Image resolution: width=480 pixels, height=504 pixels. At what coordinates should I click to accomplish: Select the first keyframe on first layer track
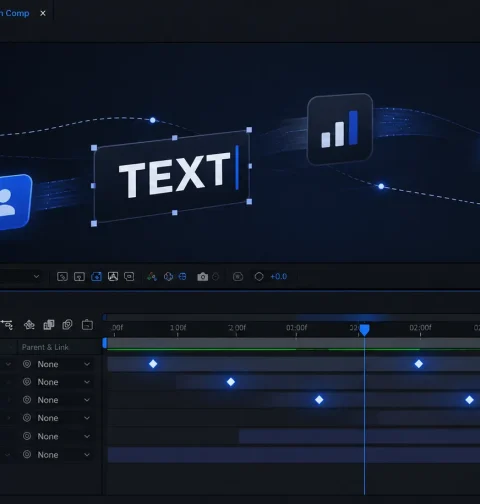click(153, 364)
